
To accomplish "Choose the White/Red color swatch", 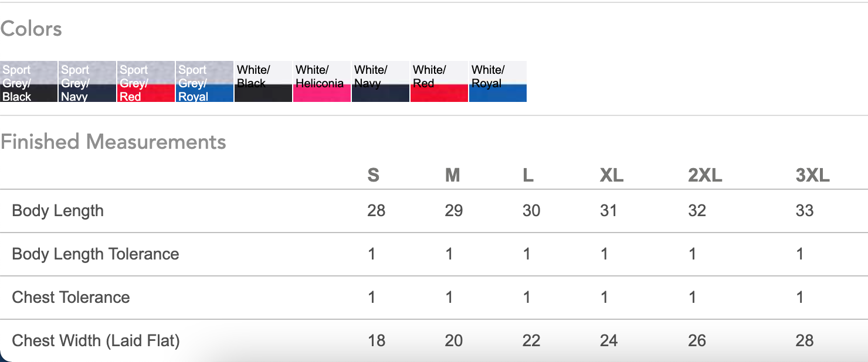I will coord(439,81).
